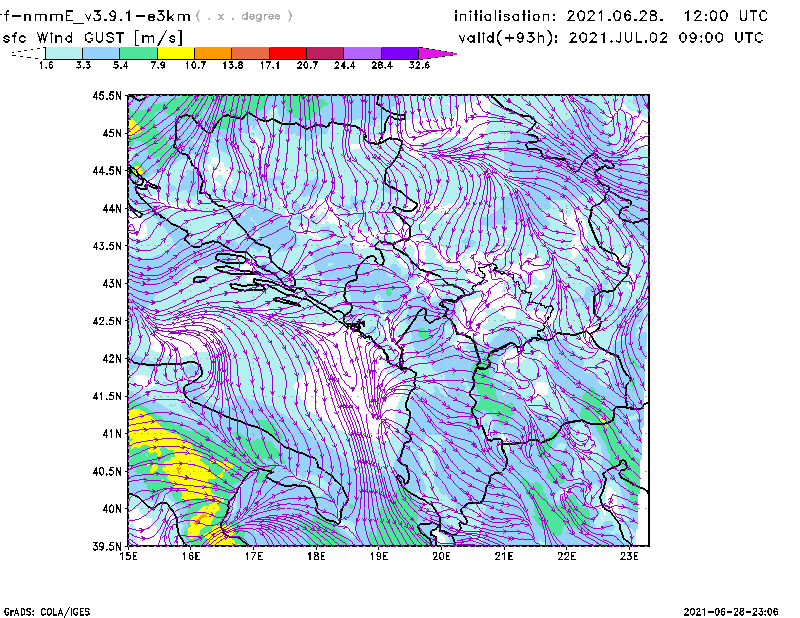Pick the coral legend swatch above 13.8
The height and width of the screenshot is (618, 800).
pos(251,53)
